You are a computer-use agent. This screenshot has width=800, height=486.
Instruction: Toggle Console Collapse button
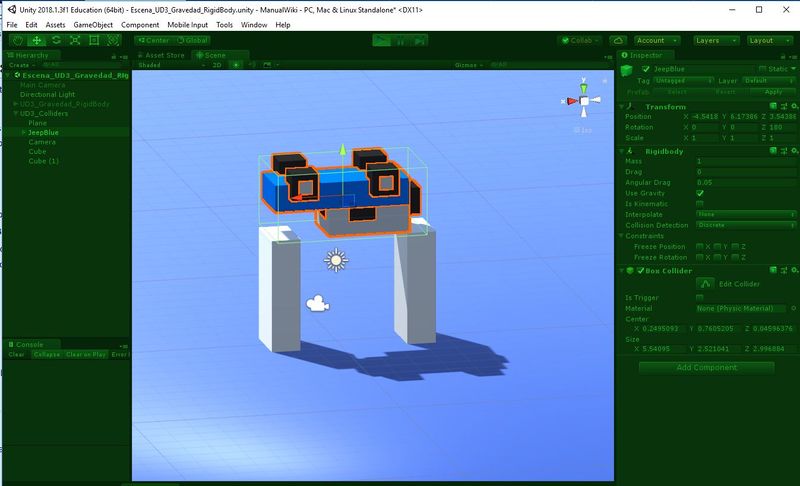[46, 354]
